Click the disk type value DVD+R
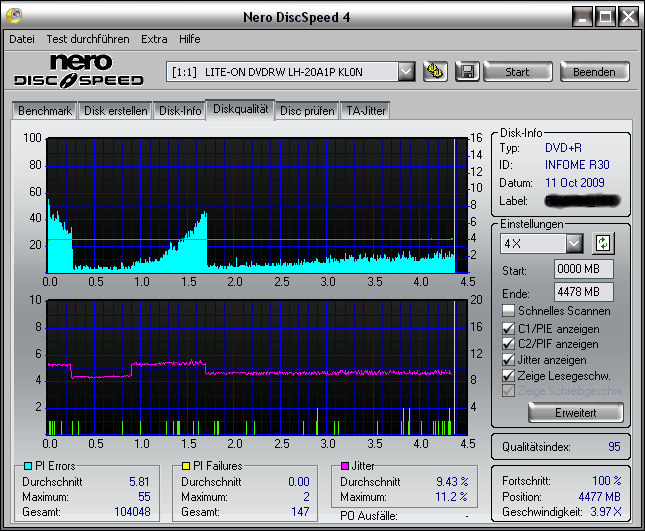The height and width of the screenshot is (531, 645). [563, 148]
